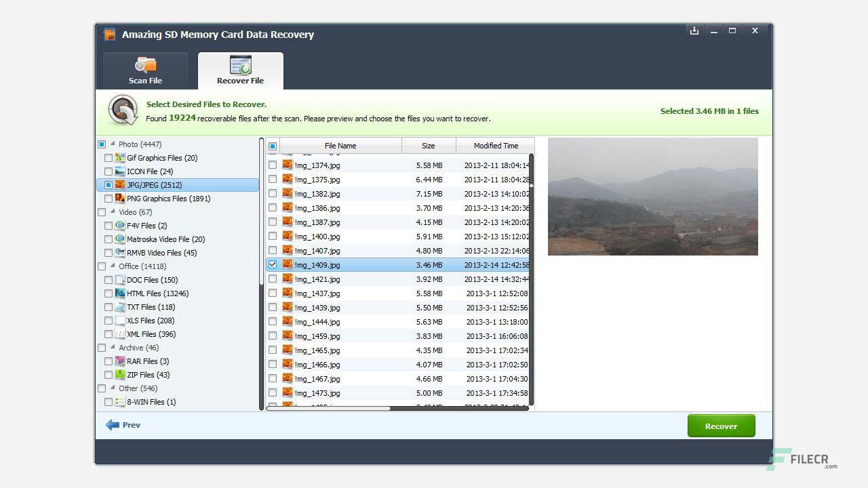Select the !mg_1465.jpg file name
This screenshot has width=868, height=488.
coord(317,350)
